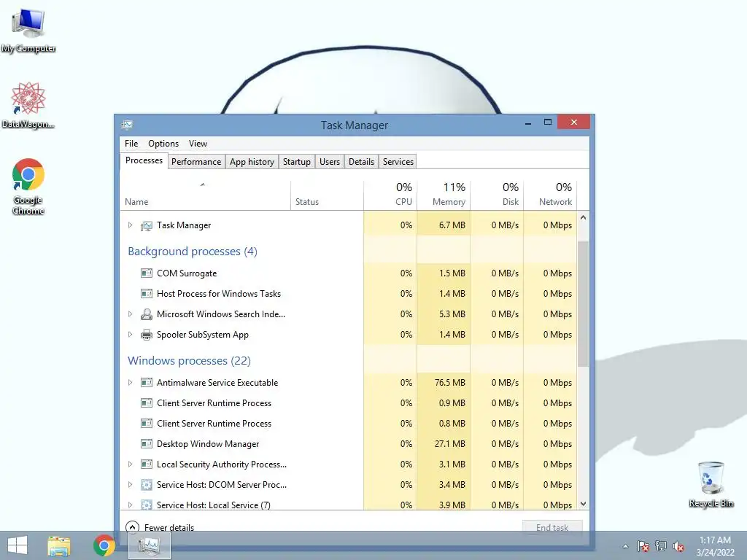Open the DataWagon desktop shortcut
This screenshot has width=747, height=560.
(28, 105)
